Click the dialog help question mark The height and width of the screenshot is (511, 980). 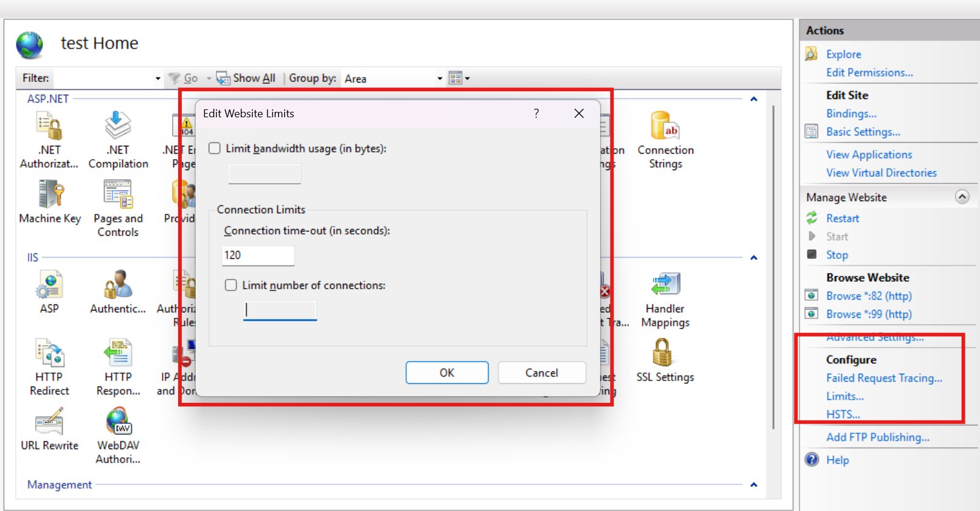(x=536, y=113)
